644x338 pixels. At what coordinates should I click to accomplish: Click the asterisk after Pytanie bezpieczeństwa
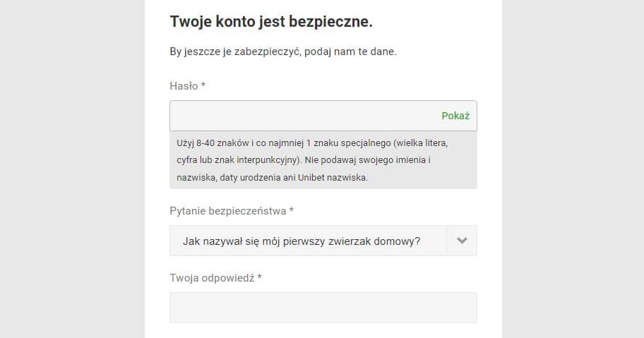(x=292, y=211)
